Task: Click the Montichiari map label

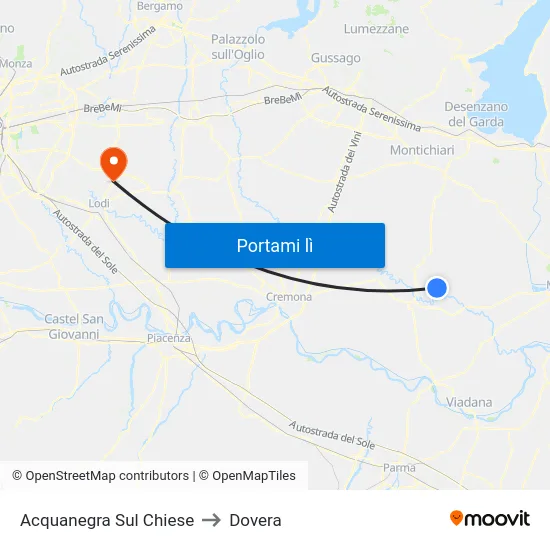Action: pos(422,150)
